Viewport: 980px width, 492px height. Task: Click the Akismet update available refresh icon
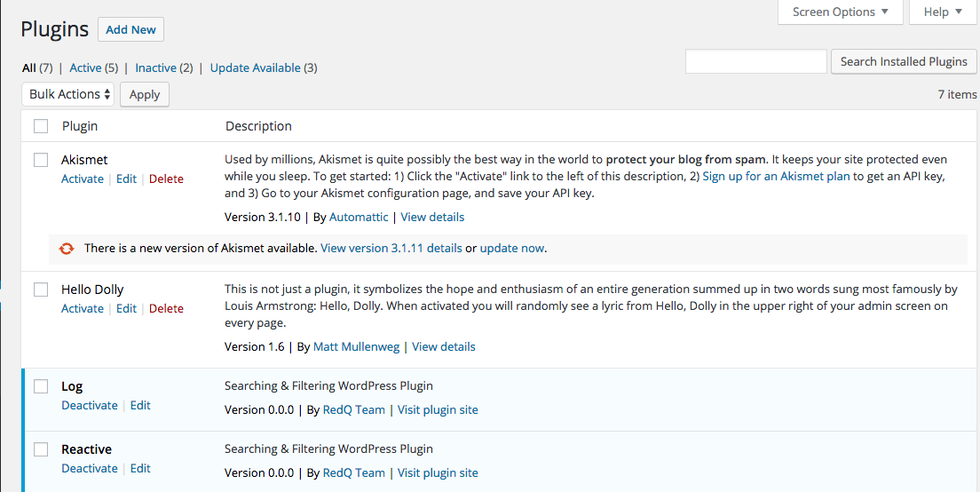pos(67,249)
